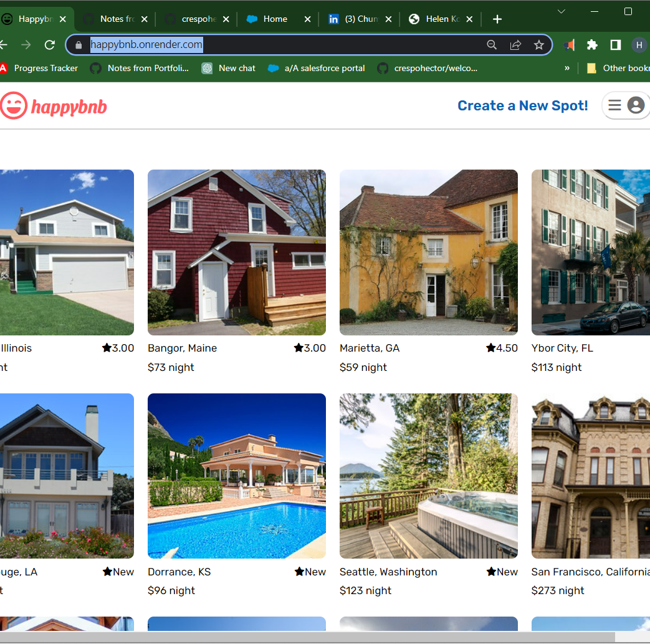Screen dimensions: 650x644
Task: Open a new browser tab
Action: pyautogui.click(x=497, y=19)
